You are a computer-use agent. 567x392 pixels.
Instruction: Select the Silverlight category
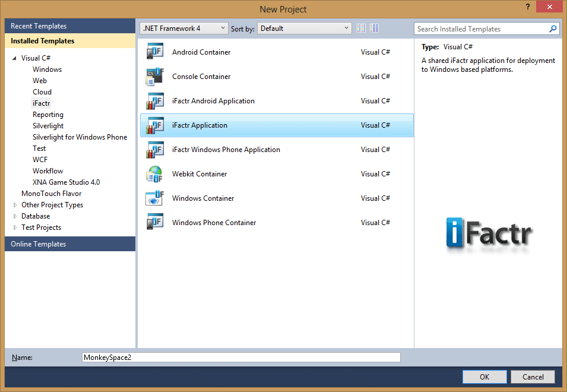pyautogui.click(x=47, y=126)
